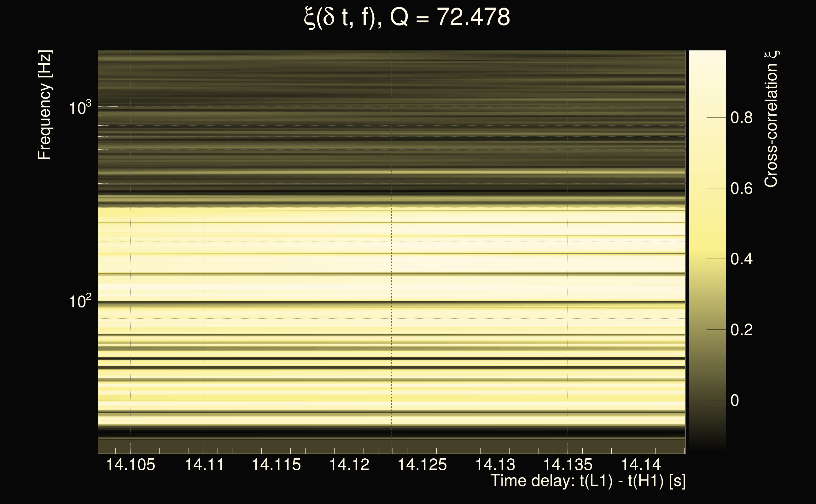Click the 14.115 x-axis tick label
This screenshot has width=816, height=504.
pyautogui.click(x=276, y=465)
